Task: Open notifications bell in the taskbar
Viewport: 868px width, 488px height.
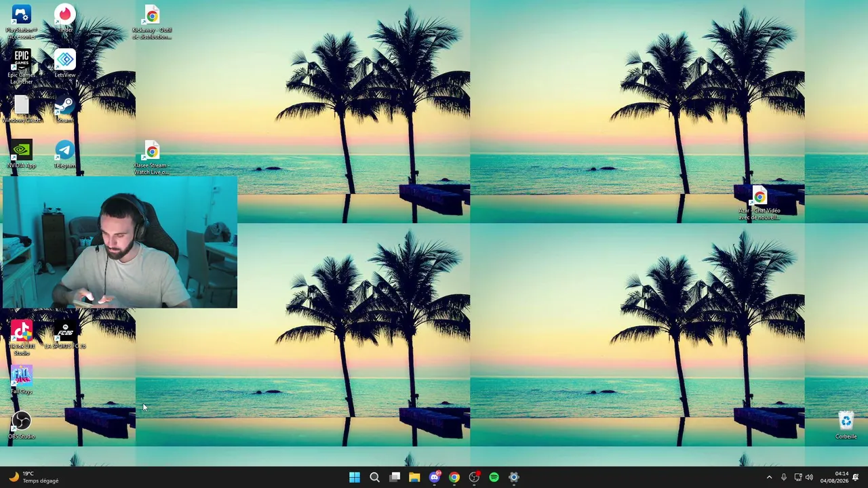Action: tap(856, 477)
